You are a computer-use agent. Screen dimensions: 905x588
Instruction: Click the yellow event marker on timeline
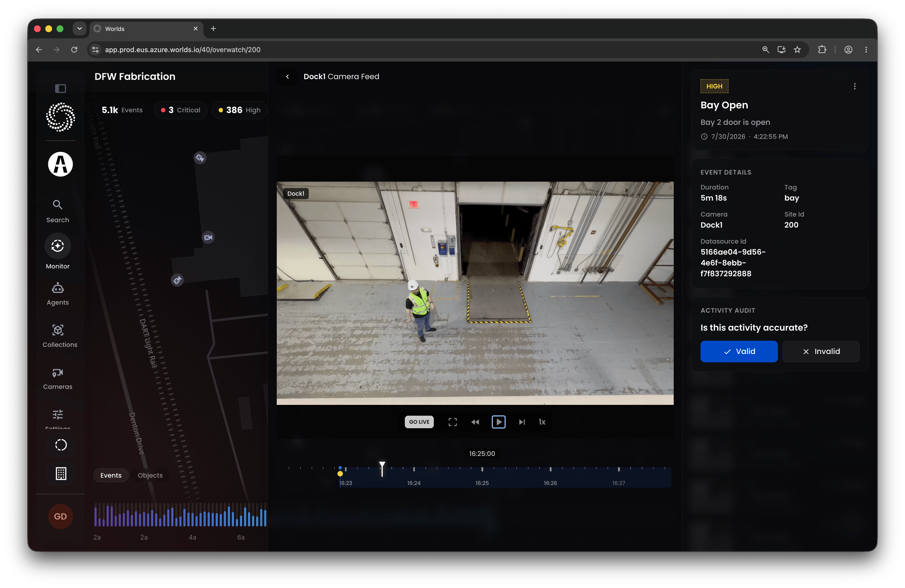coord(340,473)
